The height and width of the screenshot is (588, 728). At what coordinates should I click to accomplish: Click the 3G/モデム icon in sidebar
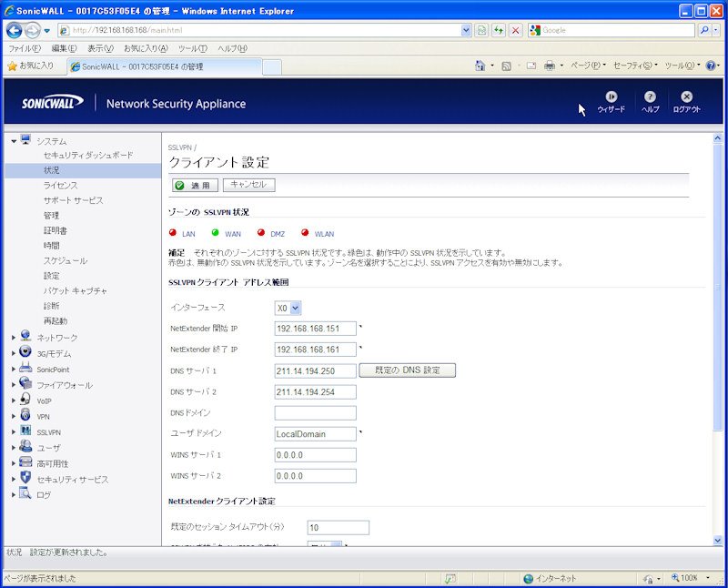tap(25, 351)
